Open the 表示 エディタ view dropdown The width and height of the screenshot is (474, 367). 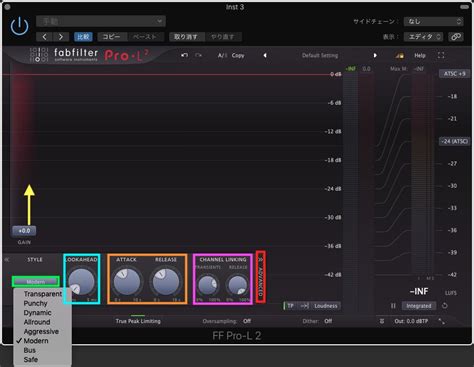pos(423,37)
